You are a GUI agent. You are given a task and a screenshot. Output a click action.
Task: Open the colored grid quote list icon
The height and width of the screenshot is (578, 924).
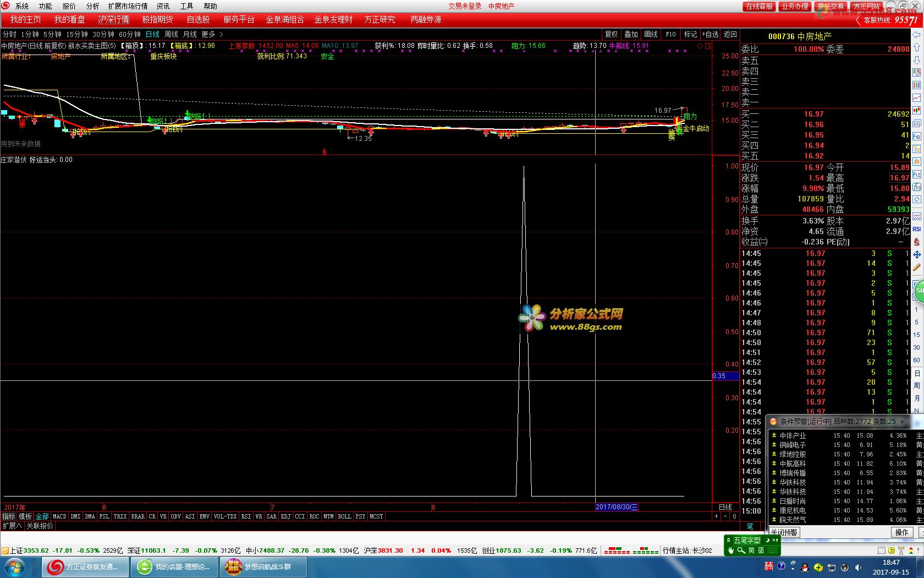coord(917,85)
